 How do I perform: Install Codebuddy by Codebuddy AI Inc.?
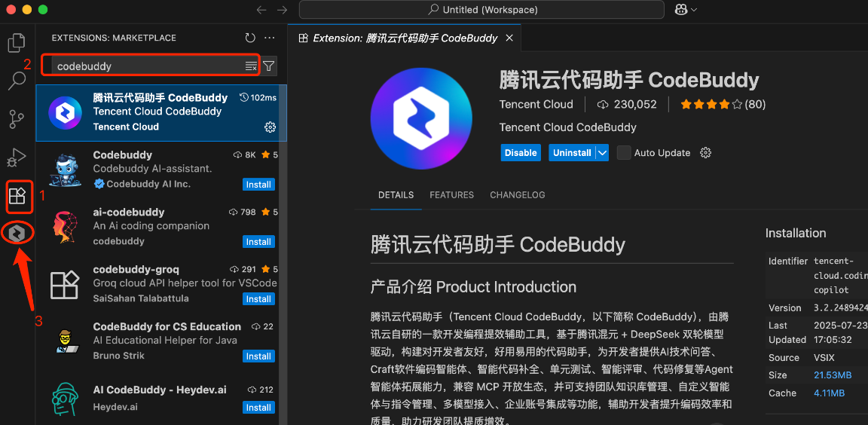click(x=258, y=185)
